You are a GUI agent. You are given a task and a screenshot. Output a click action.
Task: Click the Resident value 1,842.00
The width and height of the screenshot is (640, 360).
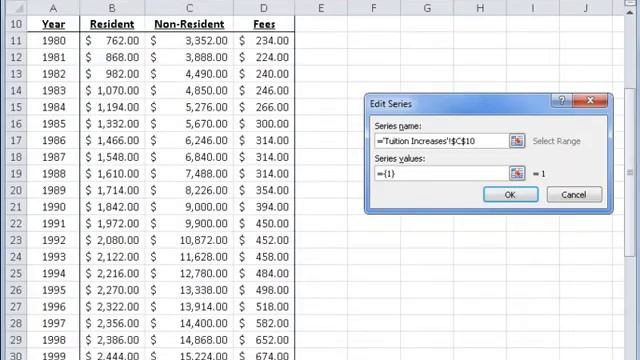click(x=112, y=207)
